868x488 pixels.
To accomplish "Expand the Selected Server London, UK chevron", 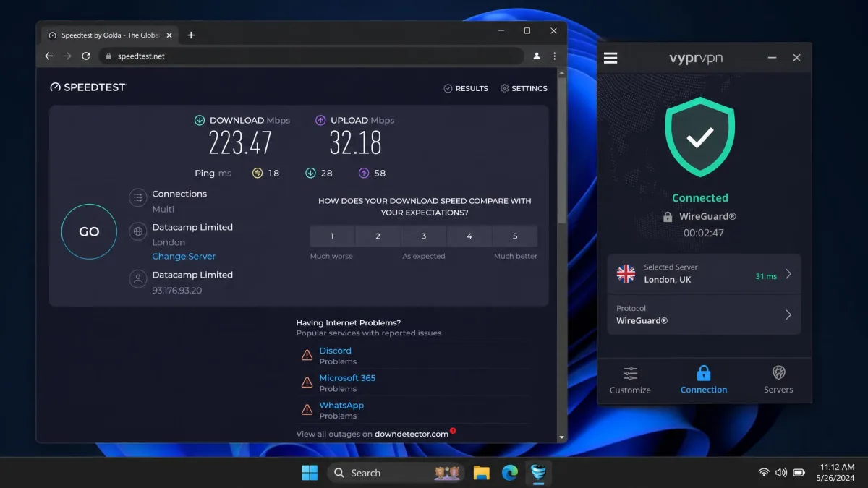I will [x=788, y=274].
